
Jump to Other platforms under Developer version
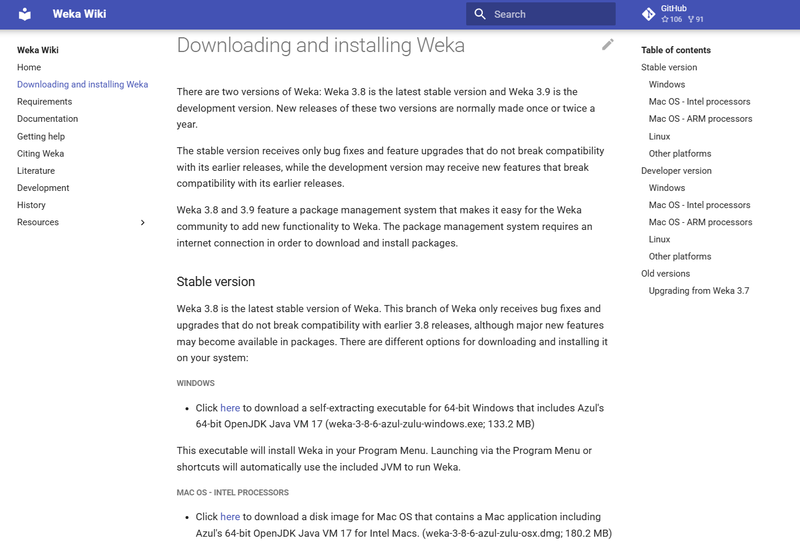pyautogui.click(x=680, y=257)
